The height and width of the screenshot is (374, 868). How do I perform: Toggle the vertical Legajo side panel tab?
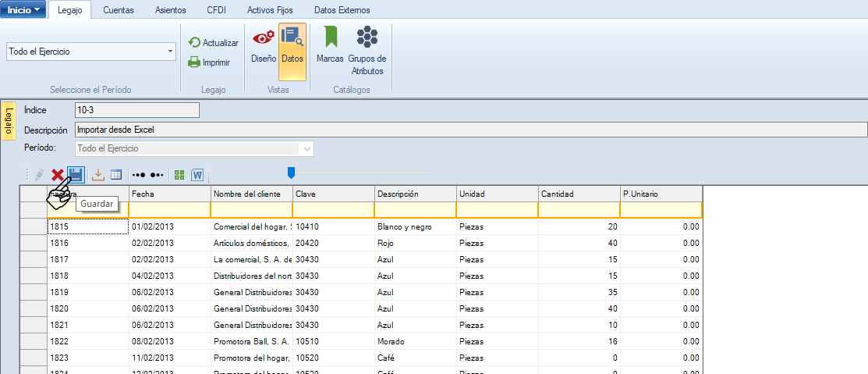(x=8, y=120)
